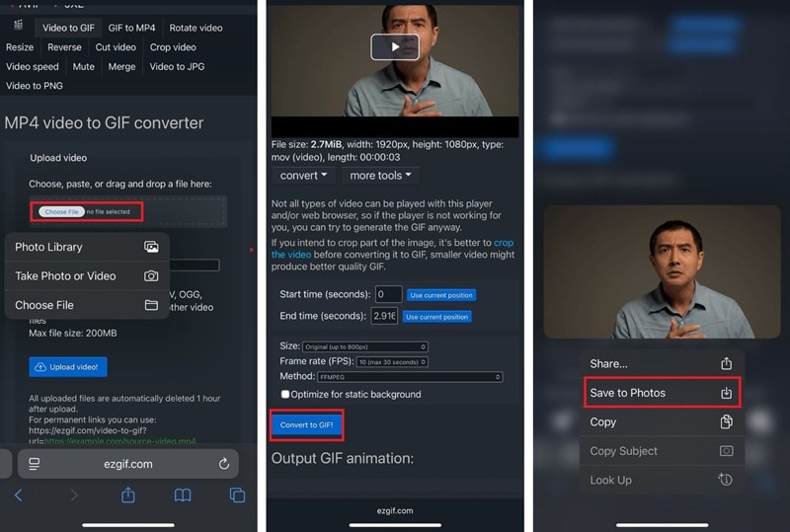Enable Optimize for static background checkbox
This screenshot has width=790, height=532.
pyautogui.click(x=285, y=394)
